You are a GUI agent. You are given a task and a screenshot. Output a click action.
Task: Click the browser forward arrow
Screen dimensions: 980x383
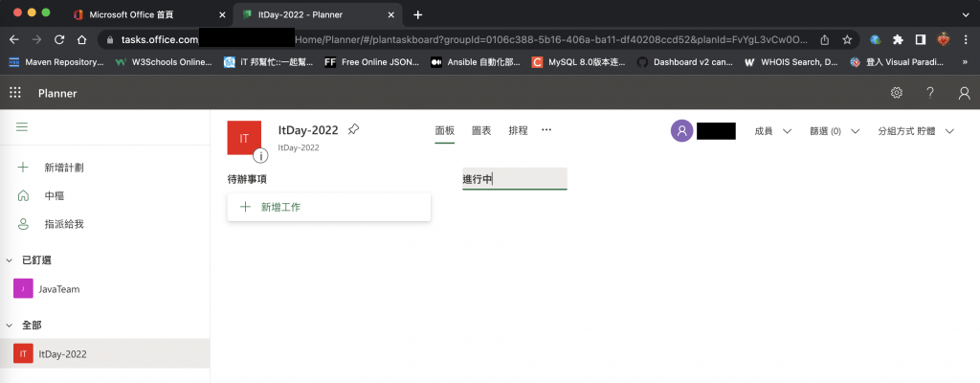[37, 39]
